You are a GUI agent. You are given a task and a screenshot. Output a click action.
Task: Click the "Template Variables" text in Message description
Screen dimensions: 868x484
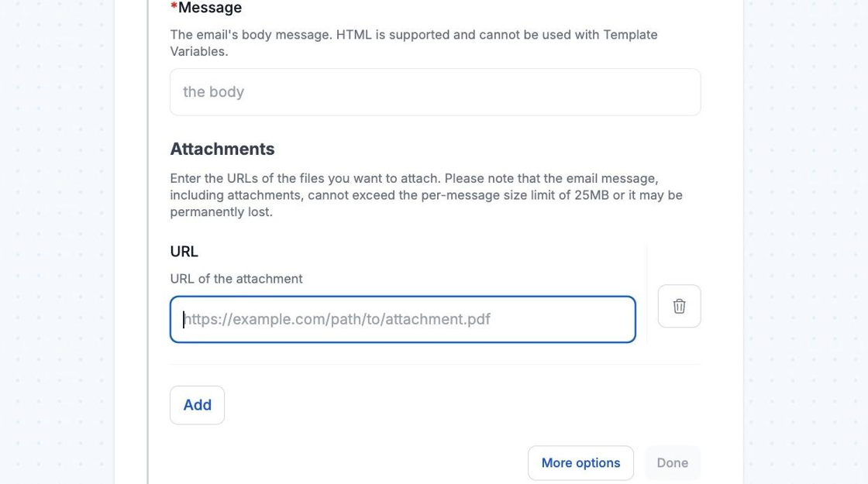[x=608, y=35]
